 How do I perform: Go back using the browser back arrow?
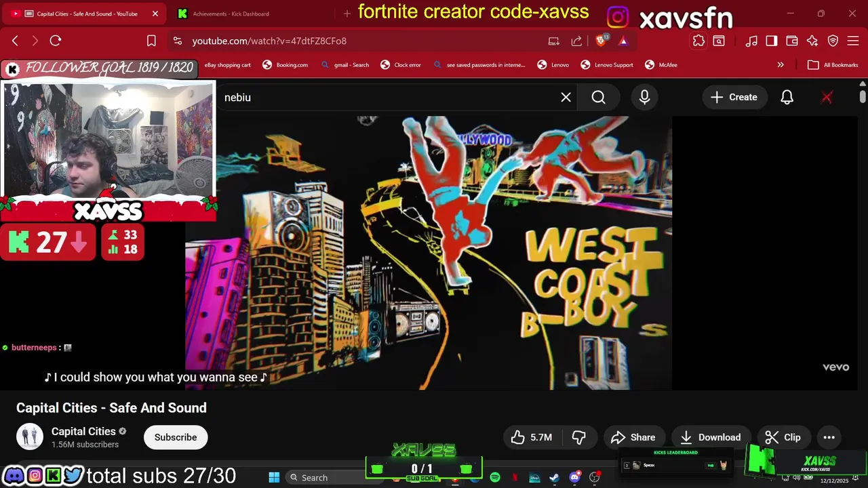15,41
